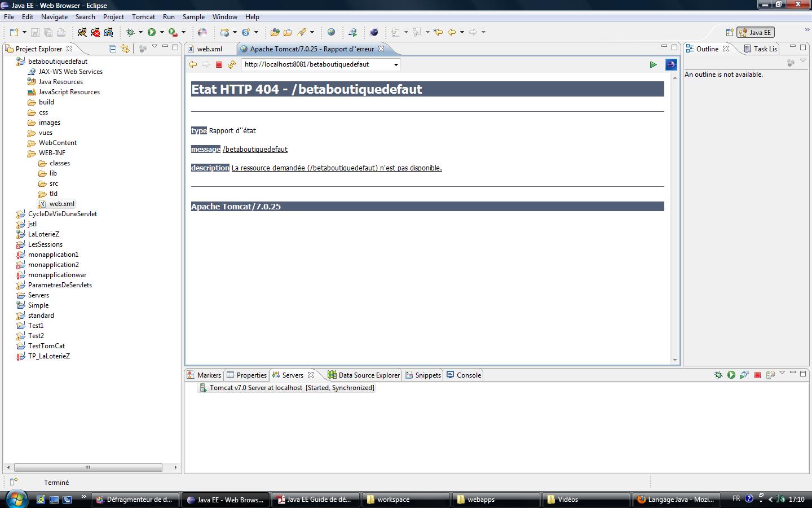Open Langage Java Mozilla taskbar button
This screenshot has width=812, height=508.
(676, 500)
